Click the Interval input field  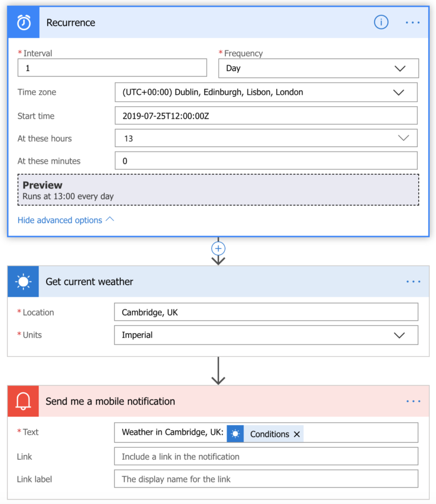pos(112,68)
